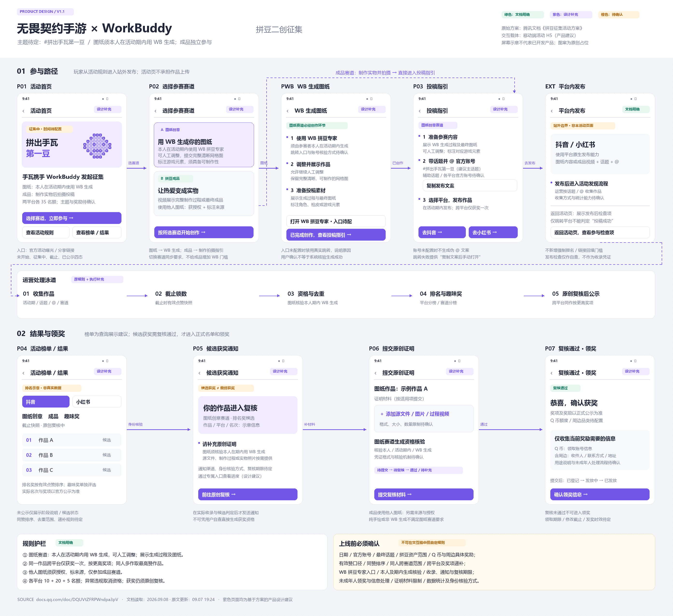Click the PRODUCT DESIGN / V1.1 tag
673x616 pixels.
45,12
